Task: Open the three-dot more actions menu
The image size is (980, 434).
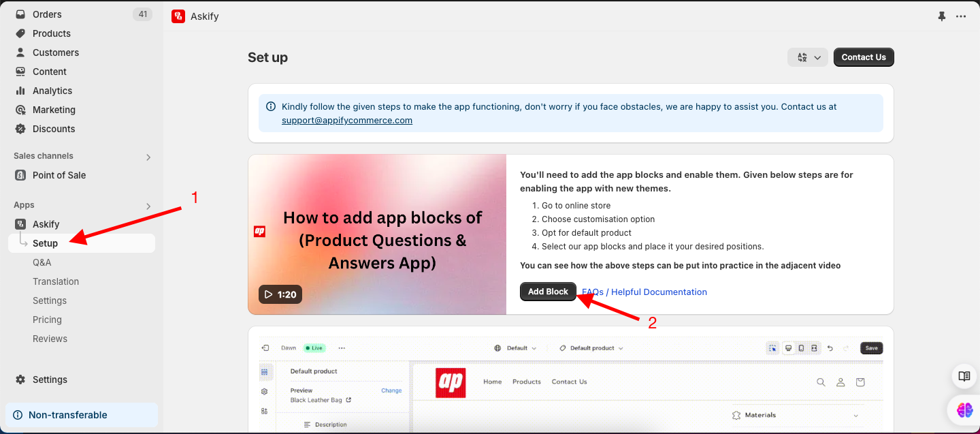Action: pyautogui.click(x=961, y=16)
